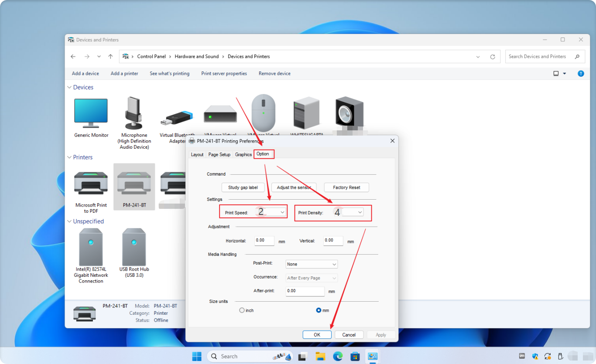Viewport: 596px width, 364px height.
Task: Select the VMware virtual disk drive icon
Action: (220, 114)
